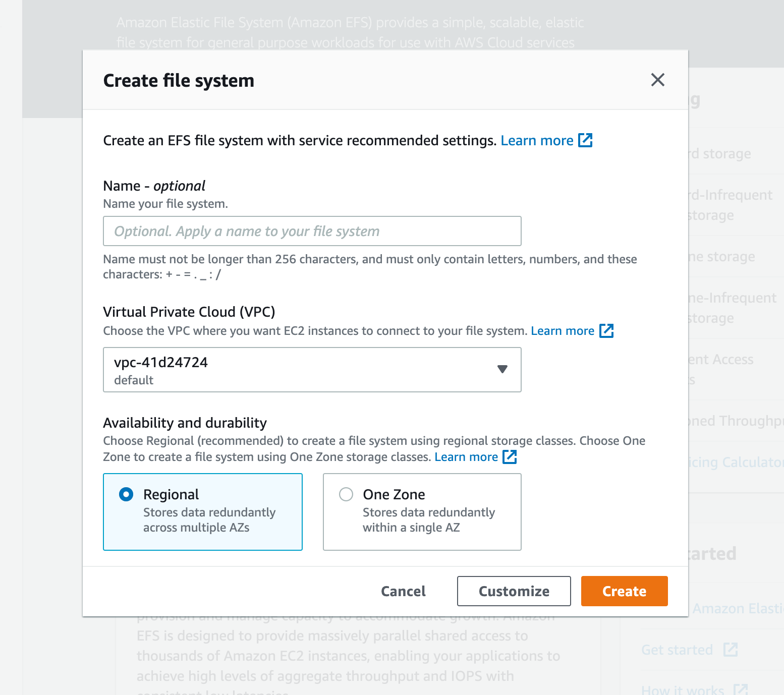Click the One Zone option card
The height and width of the screenshot is (695, 784).
click(422, 511)
